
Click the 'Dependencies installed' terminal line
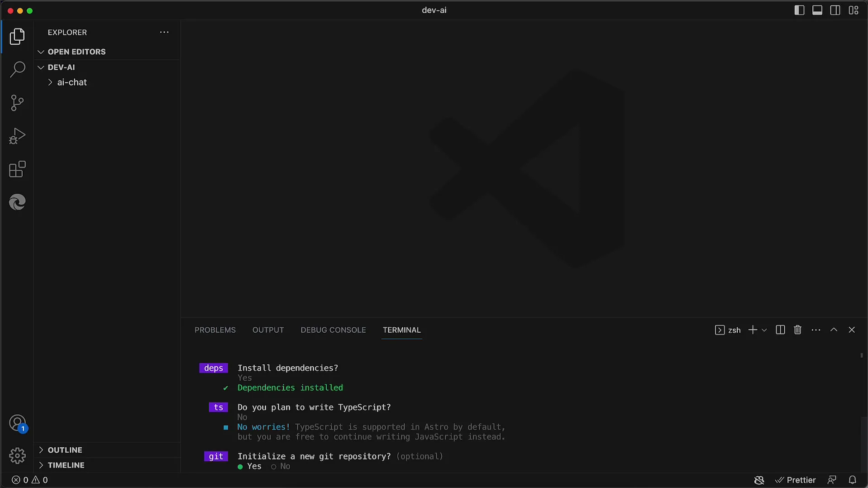pyautogui.click(x=290, y=388)
